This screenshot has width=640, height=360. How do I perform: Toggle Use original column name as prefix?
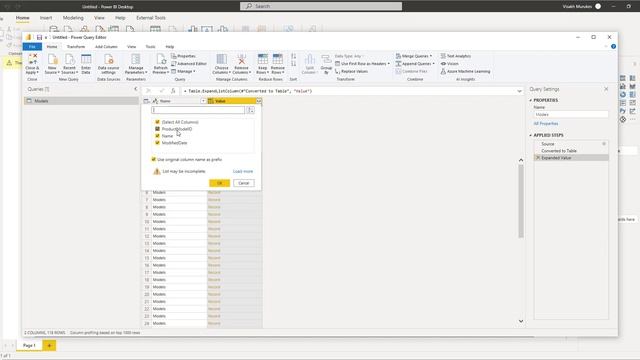(153, 160)
